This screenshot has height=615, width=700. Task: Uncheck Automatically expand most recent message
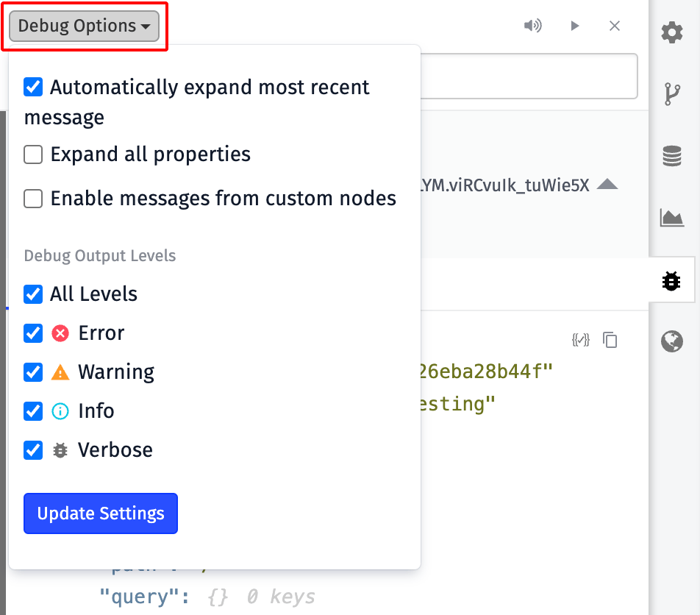click(33, 87)
